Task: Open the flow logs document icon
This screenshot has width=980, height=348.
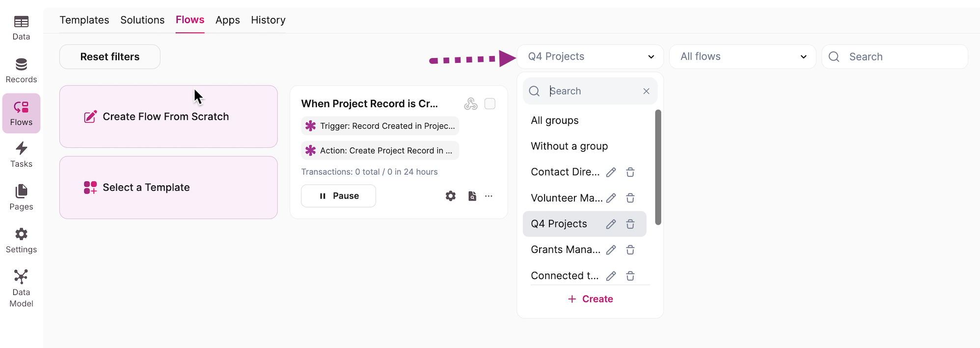Action: tap(472, 196)
